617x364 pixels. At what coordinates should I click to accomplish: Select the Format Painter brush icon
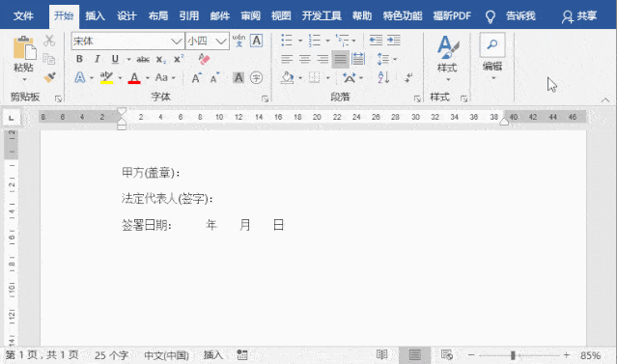click(49, 77)
